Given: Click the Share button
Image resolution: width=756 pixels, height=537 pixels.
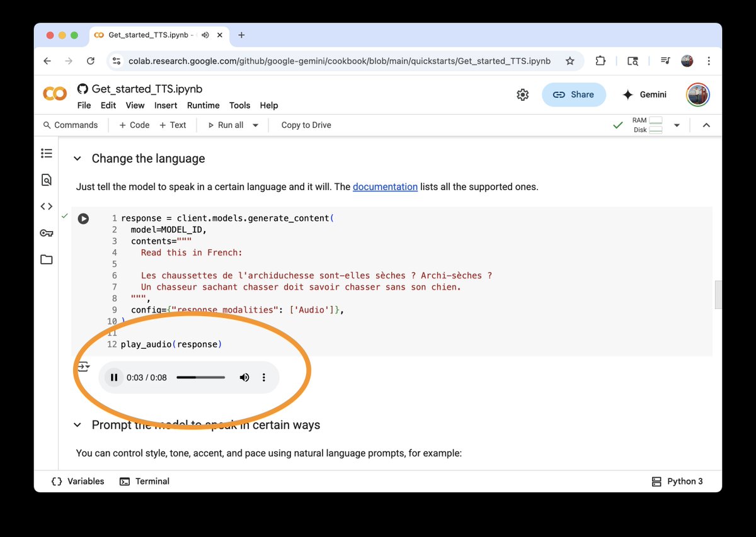Looking at the screenshot, I should pos(574,94).
